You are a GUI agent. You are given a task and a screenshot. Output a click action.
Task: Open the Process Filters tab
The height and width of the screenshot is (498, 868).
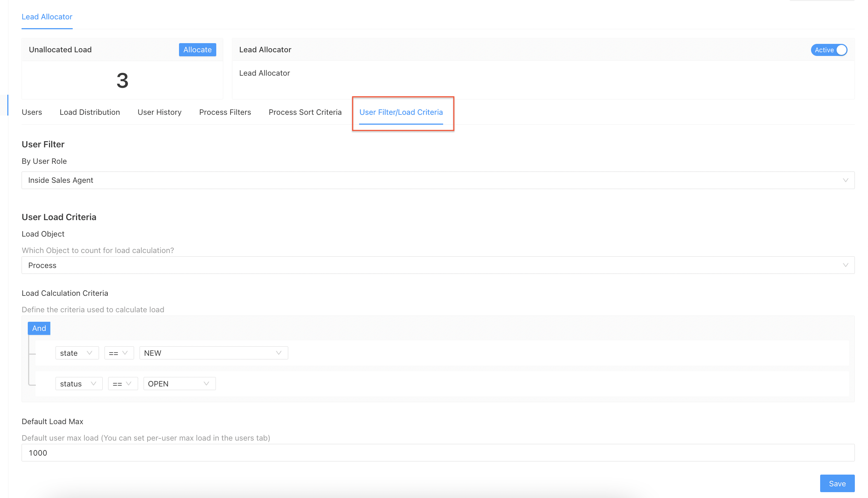coord(225,112)
